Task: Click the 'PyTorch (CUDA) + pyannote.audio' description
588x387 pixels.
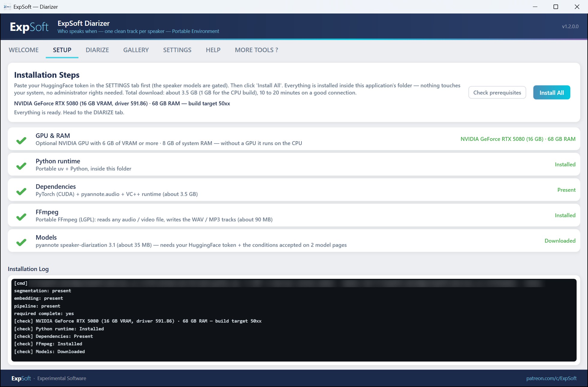Action: click(117, 194)
